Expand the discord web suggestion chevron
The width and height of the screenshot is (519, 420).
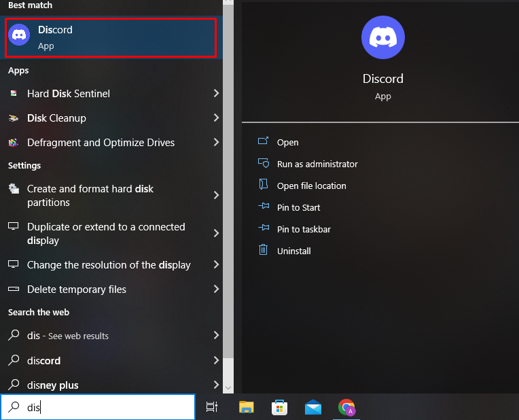point(216,360)
